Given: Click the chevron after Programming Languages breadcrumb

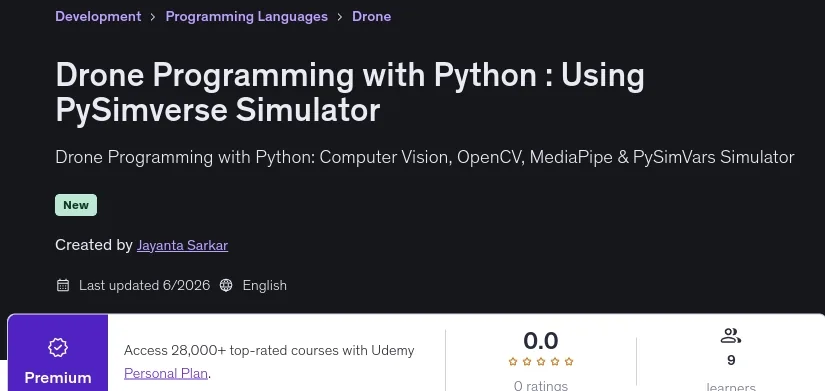Looking at the screenshot, I should click(x=340, y=17).
